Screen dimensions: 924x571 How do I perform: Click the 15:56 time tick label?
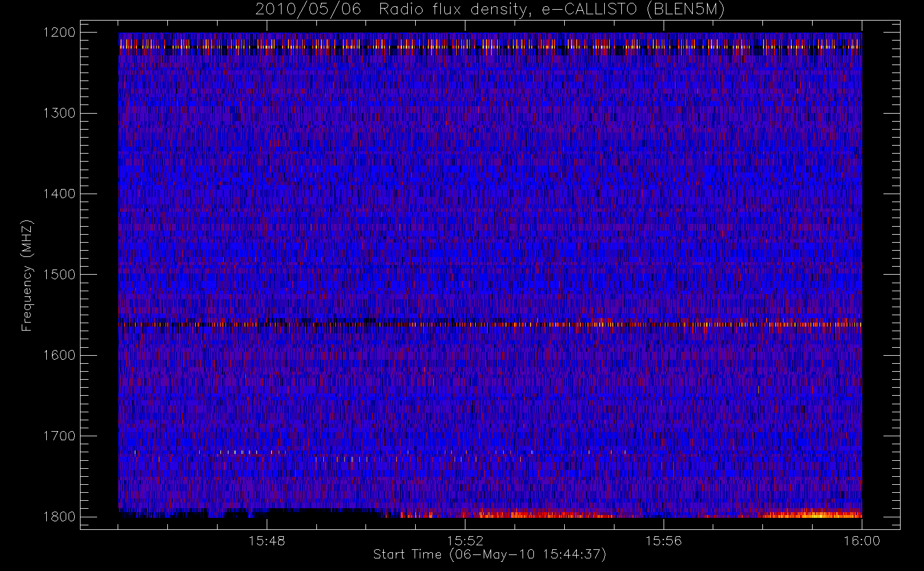(x=664, y=541)
